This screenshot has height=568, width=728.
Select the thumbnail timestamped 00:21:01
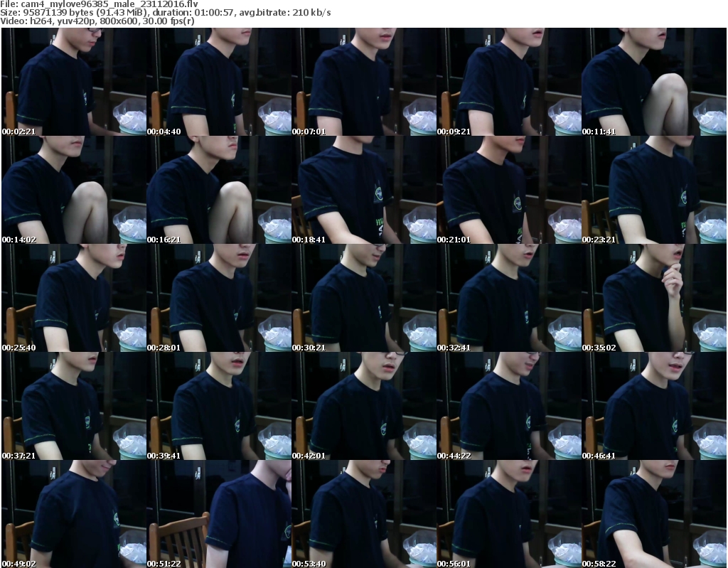pos(509,190)
